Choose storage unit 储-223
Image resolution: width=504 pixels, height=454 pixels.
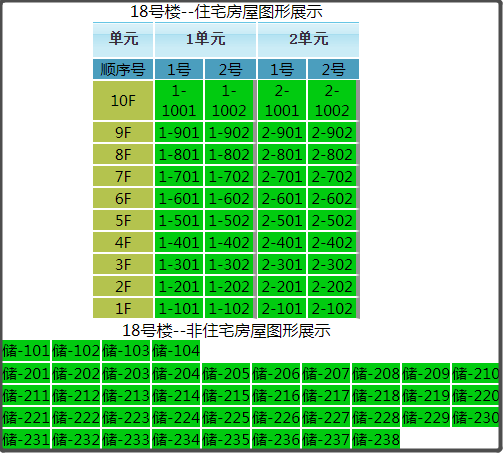click(x=126, y=417)
